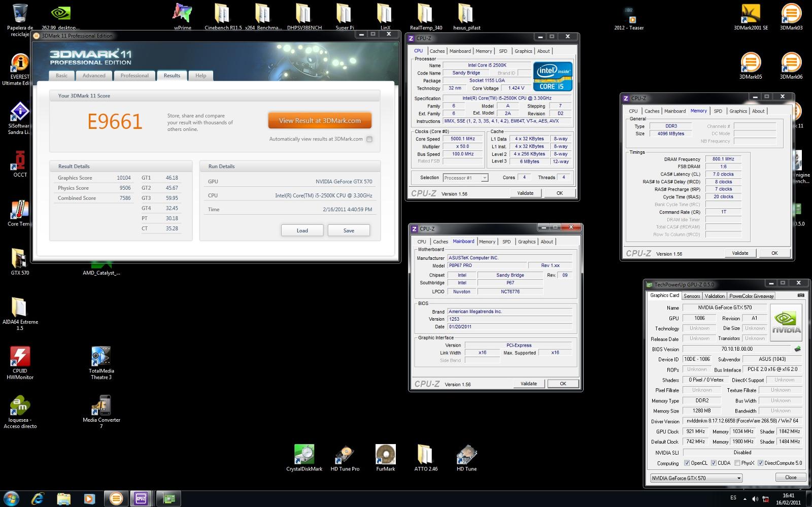812x507 pixels.
Task: Click the Core Speed 5000.1 MHz value
Action: tap(463, 139)
